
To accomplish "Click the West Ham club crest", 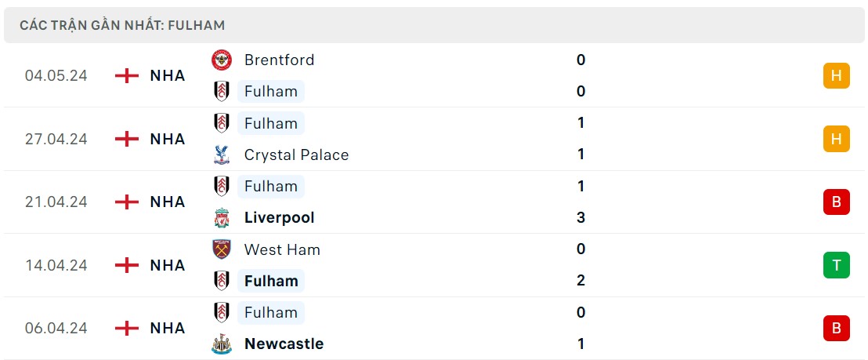I will pyautogui.click(x=222, y=249).
